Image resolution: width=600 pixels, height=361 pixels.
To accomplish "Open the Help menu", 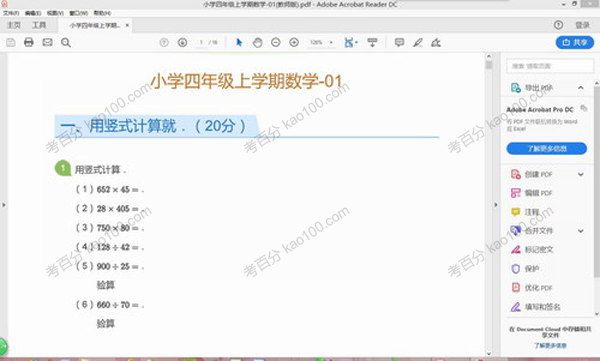I will tap(102, 13).
